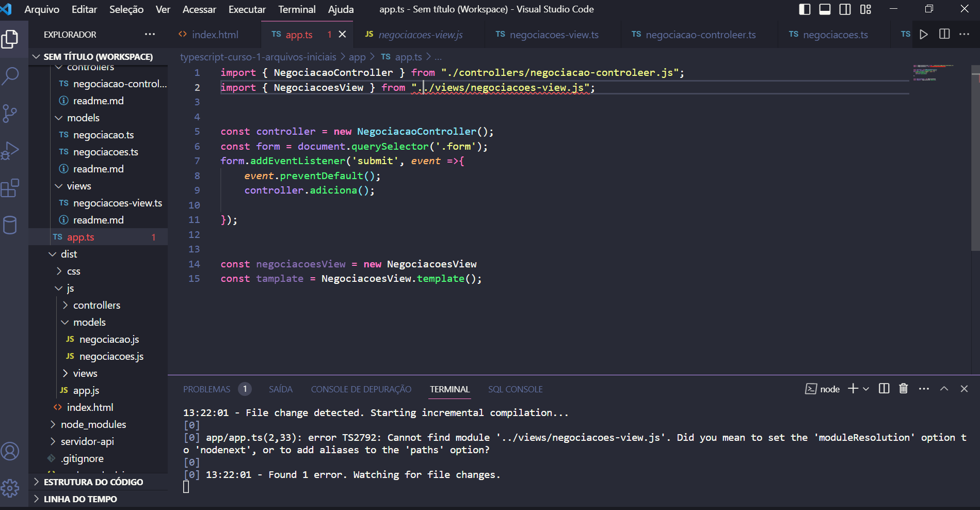Run the file with the play icon
The image size is (980, 510).
point(924,34)
